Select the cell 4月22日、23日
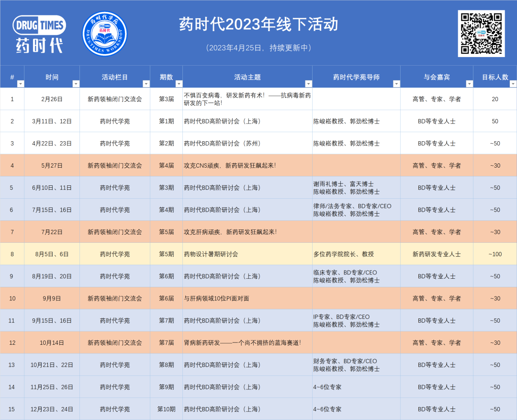Screen dimensions: 517x420 (x=52, y=143)
